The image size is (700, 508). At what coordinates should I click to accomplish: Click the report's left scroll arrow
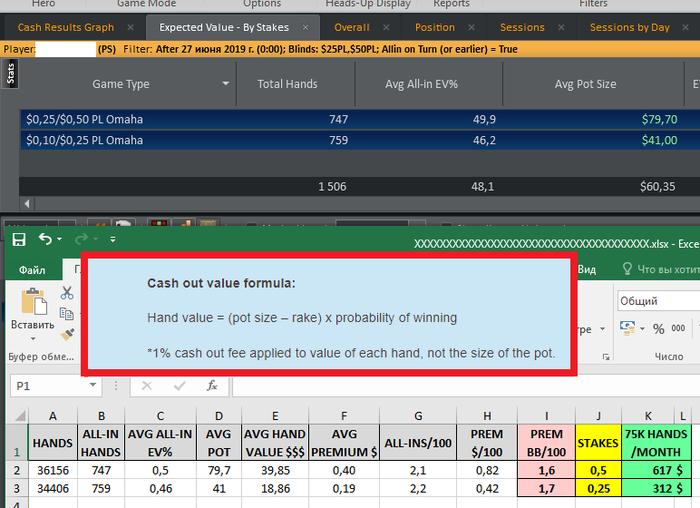point(27,204)
